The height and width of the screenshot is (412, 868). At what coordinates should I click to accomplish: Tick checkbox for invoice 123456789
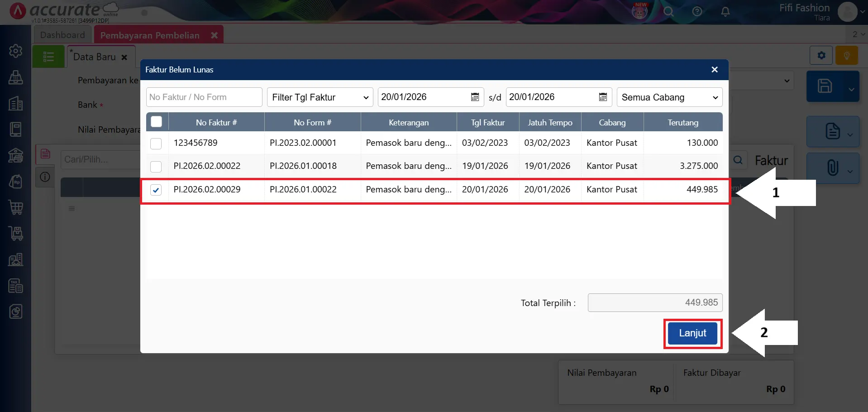pos(156,144)
